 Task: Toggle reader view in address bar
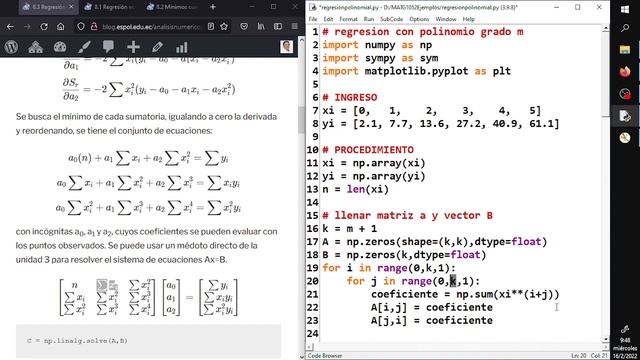pyautogui.click(x=211, y=27)
